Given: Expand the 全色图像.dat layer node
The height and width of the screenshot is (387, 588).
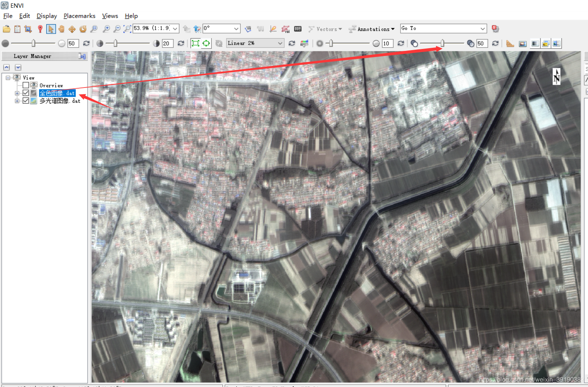Looking at the screenshot, I should coord(17,93).
